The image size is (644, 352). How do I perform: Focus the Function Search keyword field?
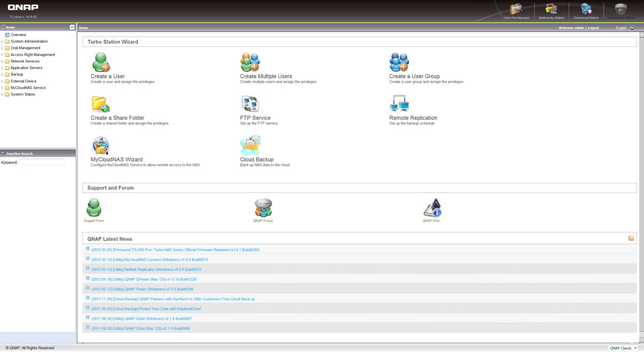point(42,162)
